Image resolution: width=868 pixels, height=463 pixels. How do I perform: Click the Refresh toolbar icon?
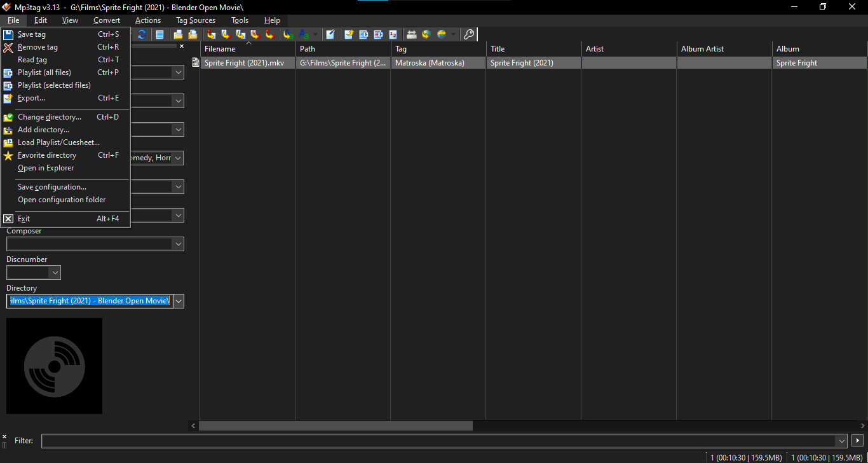pyautogui.click(x=142, y=34)
